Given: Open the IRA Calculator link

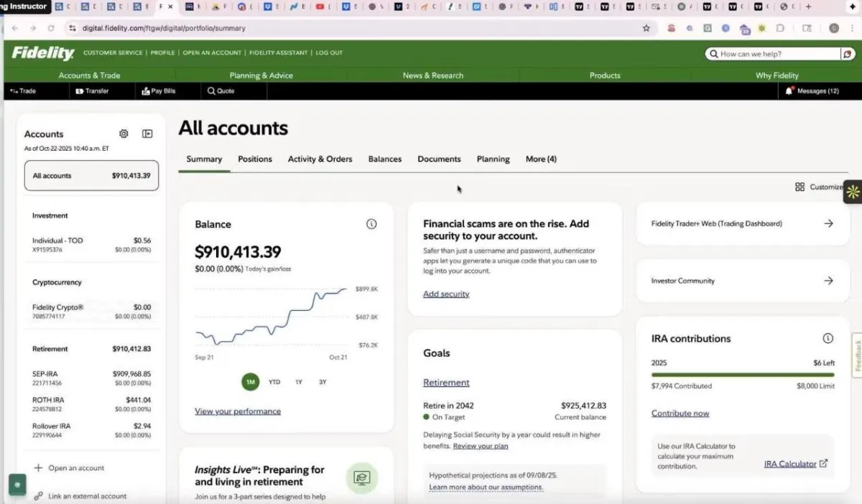Looking at the screenshot, I should click(x=796, y=464).
